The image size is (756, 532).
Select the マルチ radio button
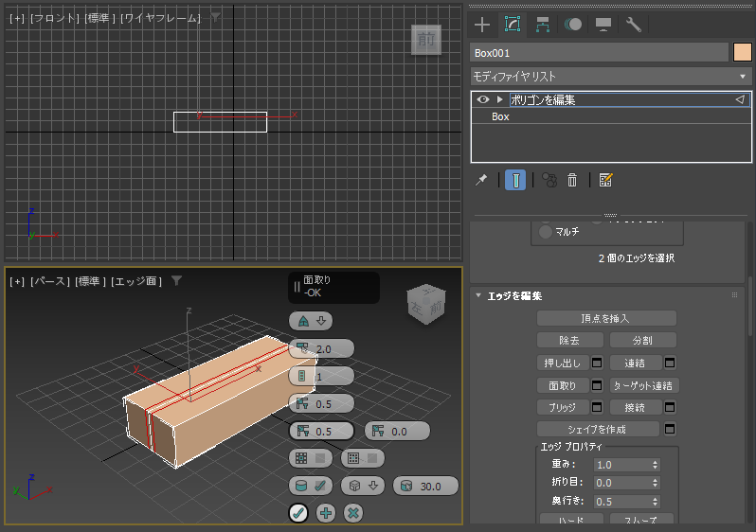point(546,232)
